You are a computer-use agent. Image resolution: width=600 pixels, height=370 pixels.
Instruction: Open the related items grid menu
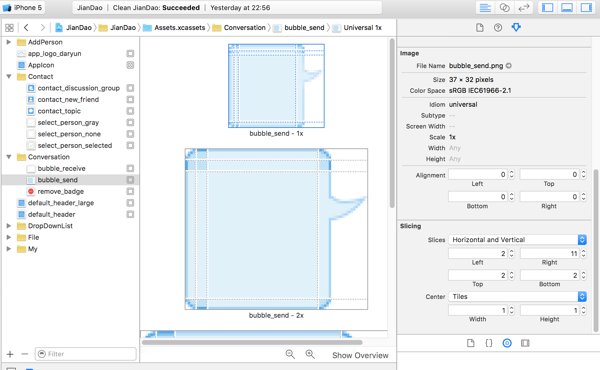9,28
